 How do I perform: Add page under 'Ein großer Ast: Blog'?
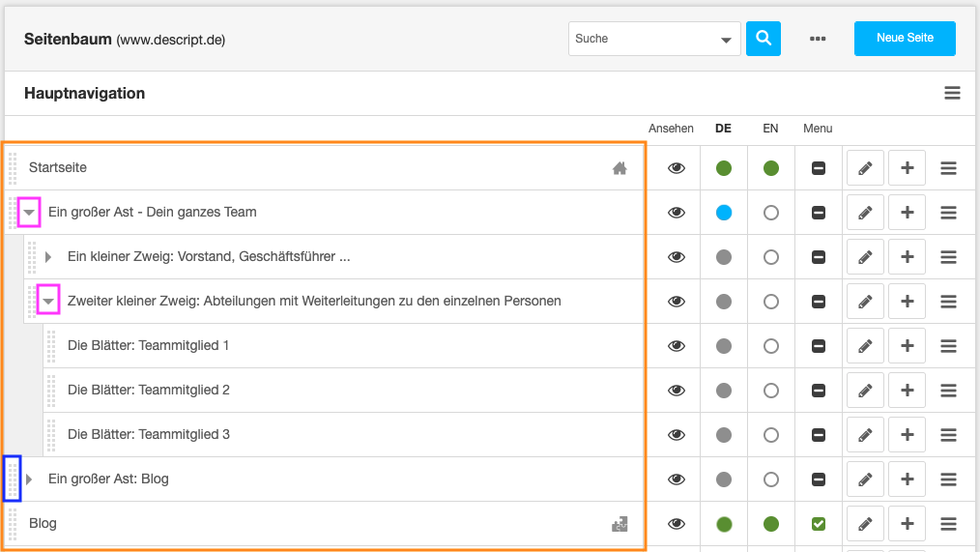(x=907, y=479)
